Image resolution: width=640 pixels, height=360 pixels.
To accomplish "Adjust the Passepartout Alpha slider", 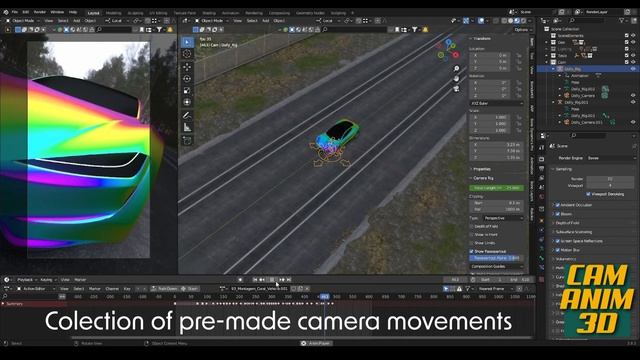I will point(496,258).
